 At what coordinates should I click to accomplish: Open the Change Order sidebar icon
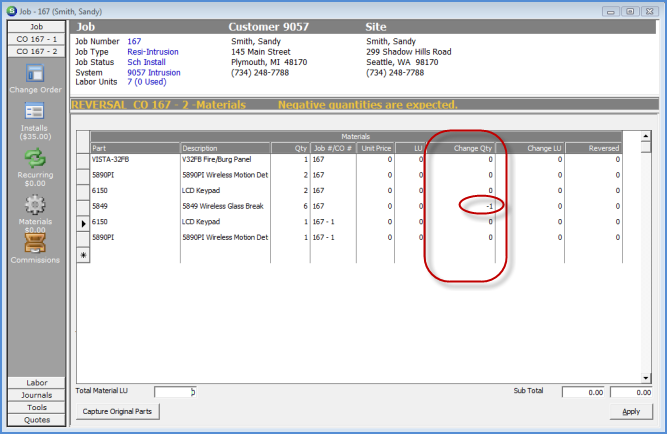pos(35,74)
